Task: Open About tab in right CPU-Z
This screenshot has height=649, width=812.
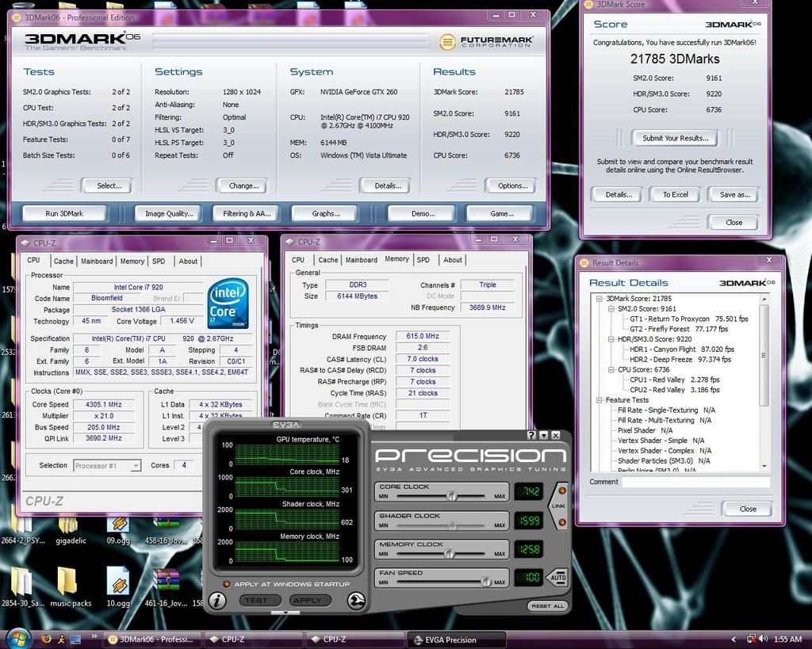Action: click(453, 260)
